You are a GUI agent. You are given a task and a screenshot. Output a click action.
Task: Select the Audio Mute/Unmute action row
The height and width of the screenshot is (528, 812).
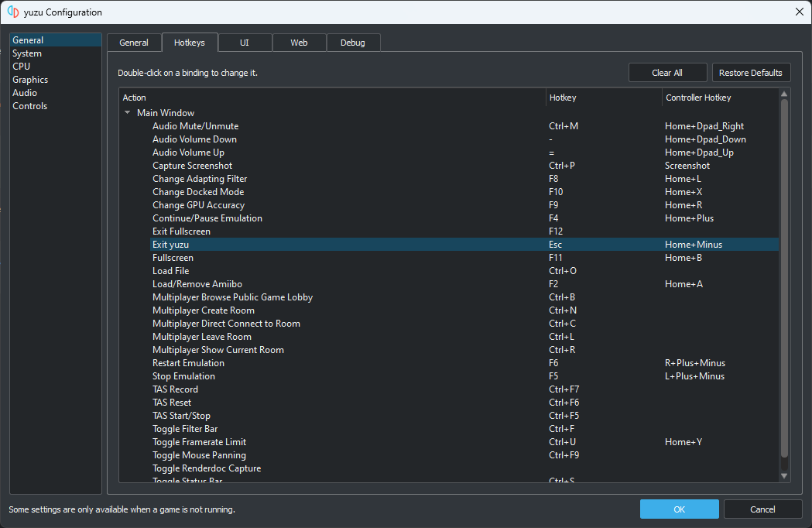click(x=464, y=126)
